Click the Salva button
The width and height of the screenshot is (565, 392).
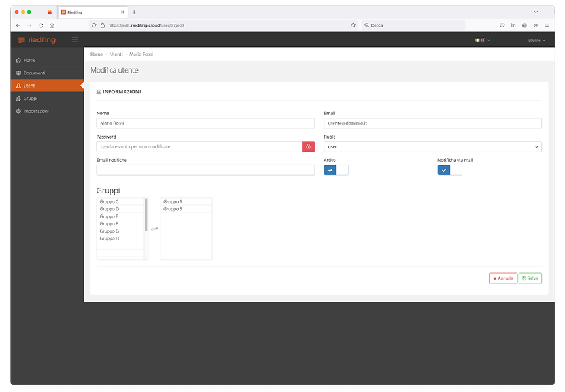[x=530, y=278]
